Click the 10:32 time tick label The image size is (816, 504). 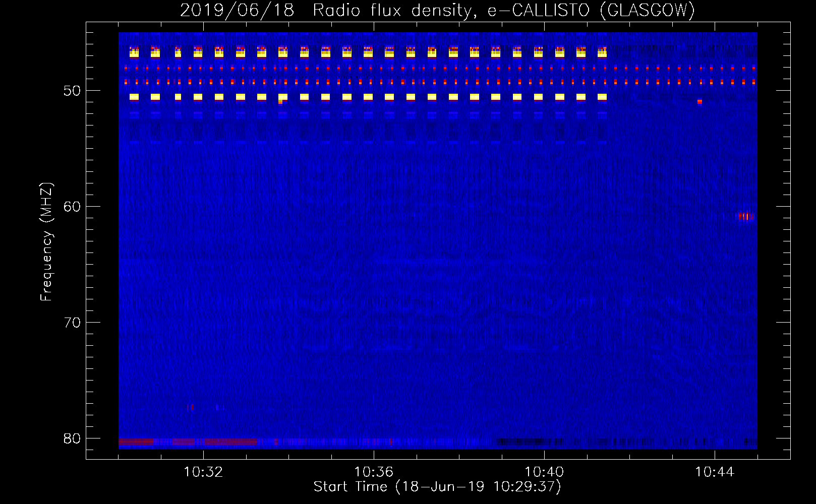coord(203,472)
